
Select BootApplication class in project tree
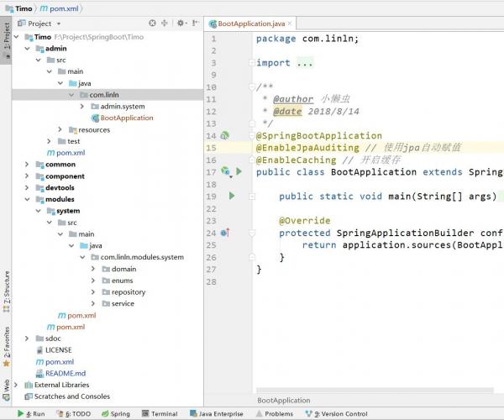(x=127, y=118)
